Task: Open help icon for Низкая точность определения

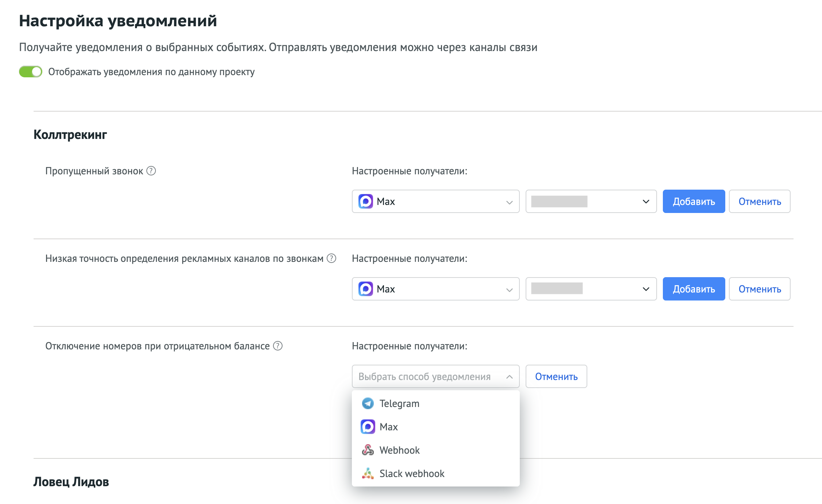Action: [x=331, y=258]
